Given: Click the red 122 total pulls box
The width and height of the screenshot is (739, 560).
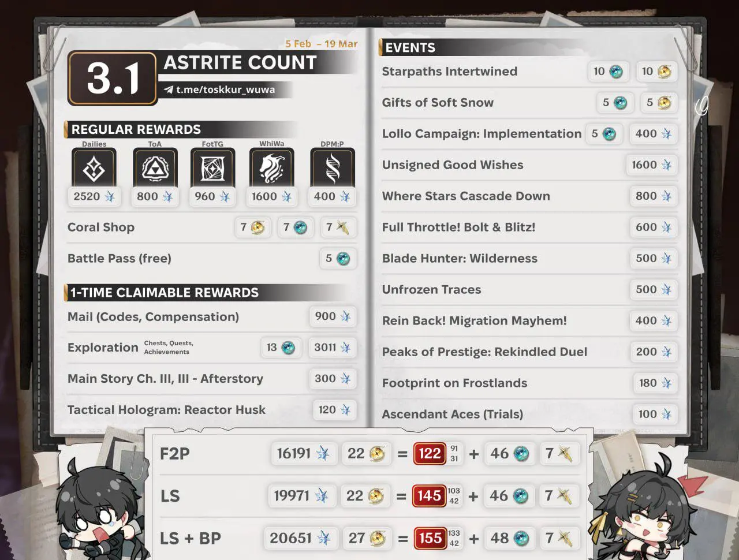Looking at the screenshot, I should (430, 454).
